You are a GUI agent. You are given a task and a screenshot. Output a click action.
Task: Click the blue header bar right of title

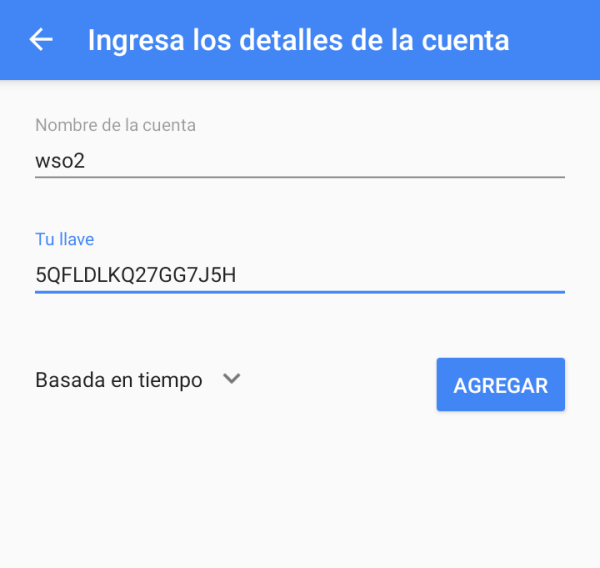click(x=555, y=40)
